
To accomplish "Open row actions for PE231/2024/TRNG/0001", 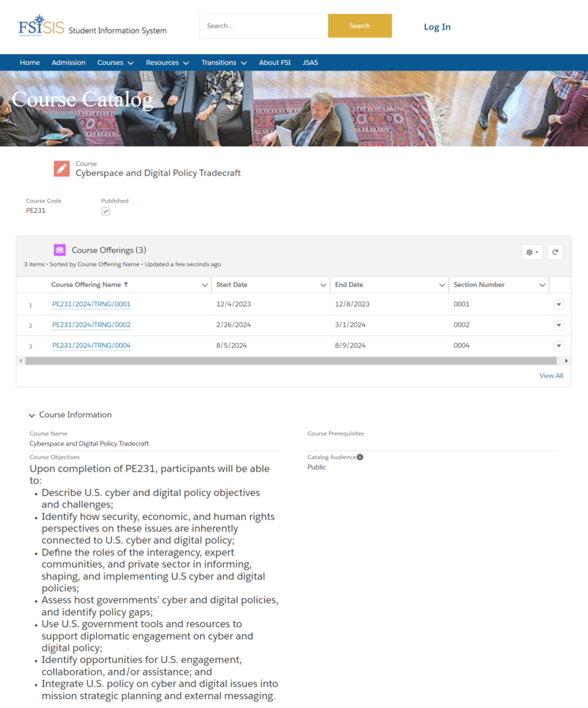I will click(x=559, y=304).
